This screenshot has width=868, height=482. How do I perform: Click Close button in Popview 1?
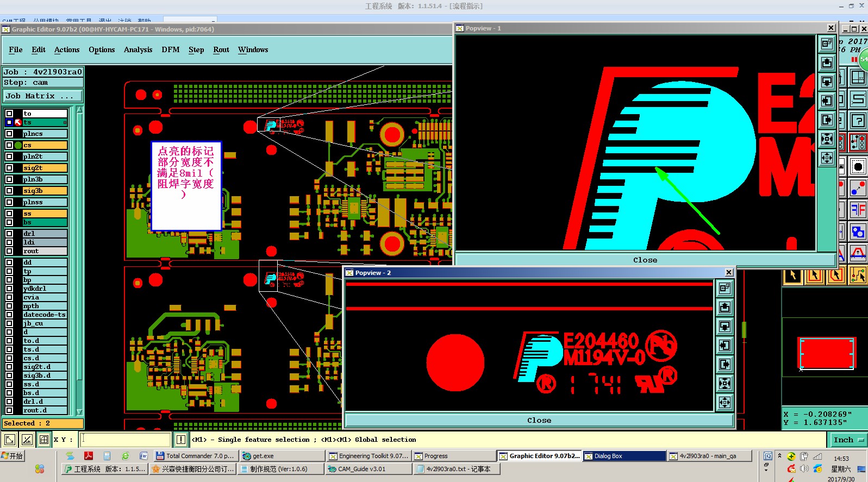click(x=645, y=260)
